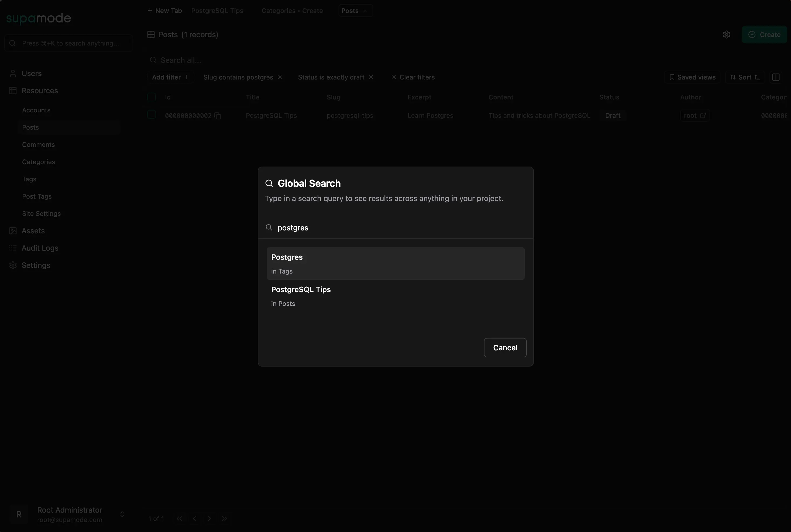Screen dimensions: 791x532
Task: Select the Postgres in Tags search result
Action: 396,264
